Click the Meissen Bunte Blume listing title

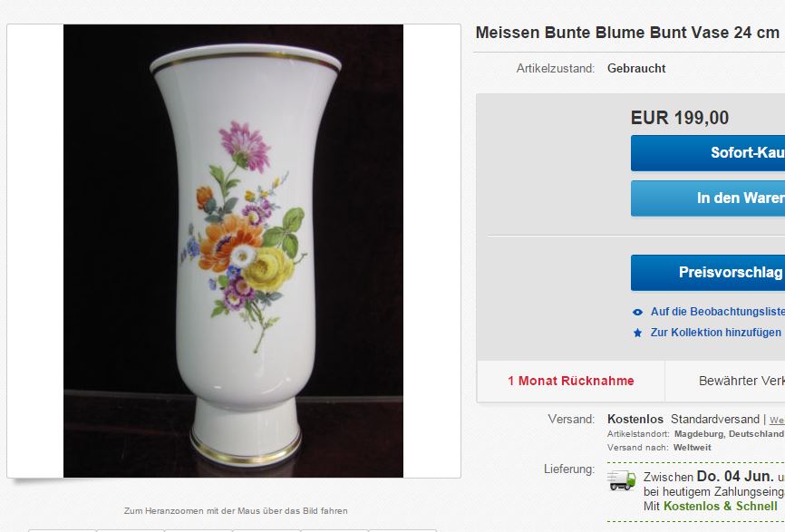coord(628,33)
